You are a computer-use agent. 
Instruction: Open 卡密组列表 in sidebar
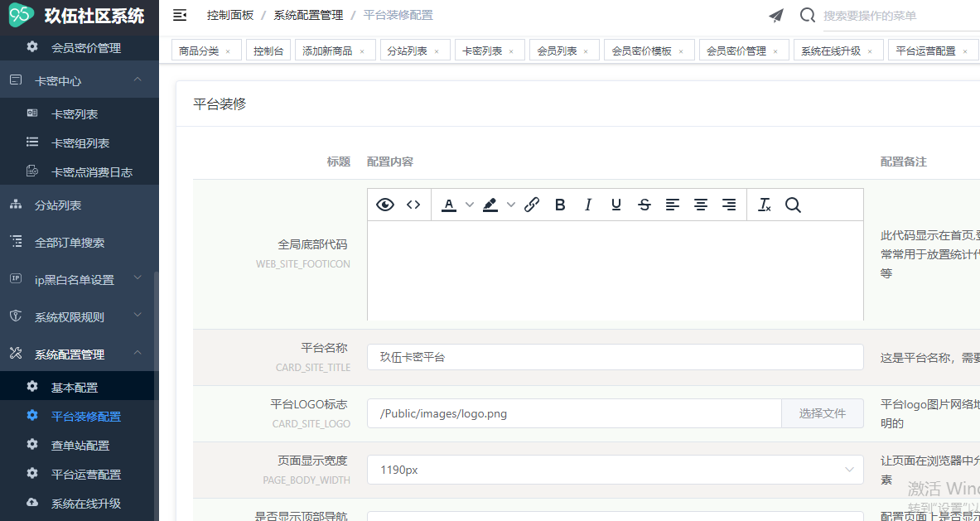[80, 143]
